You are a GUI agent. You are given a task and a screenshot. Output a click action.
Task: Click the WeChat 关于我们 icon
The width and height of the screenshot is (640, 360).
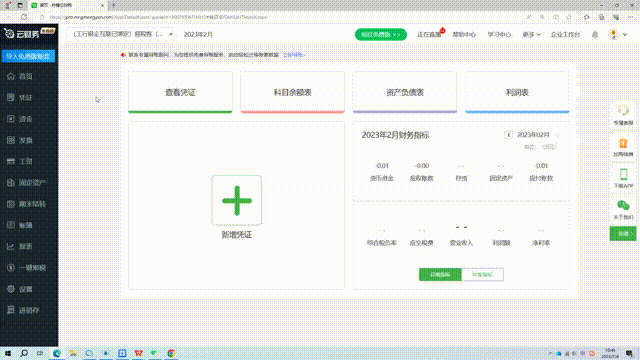point(623,205)
